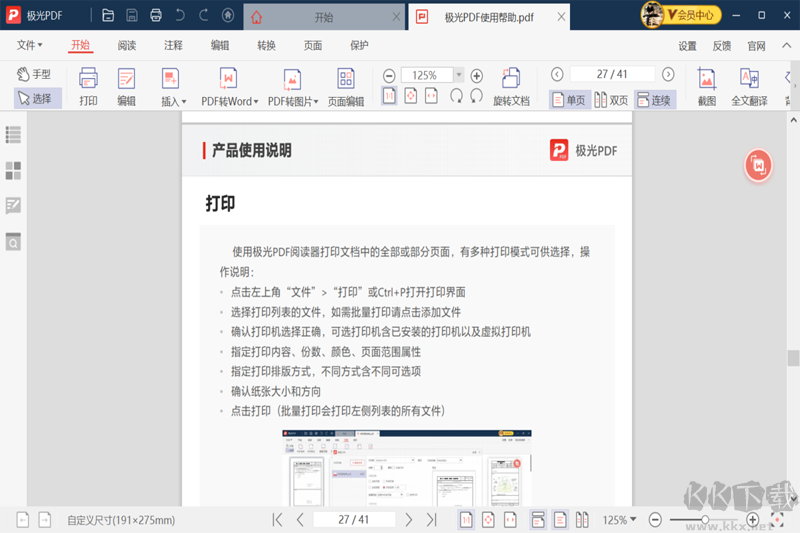Jump to last page in status bar

(432, 520)
